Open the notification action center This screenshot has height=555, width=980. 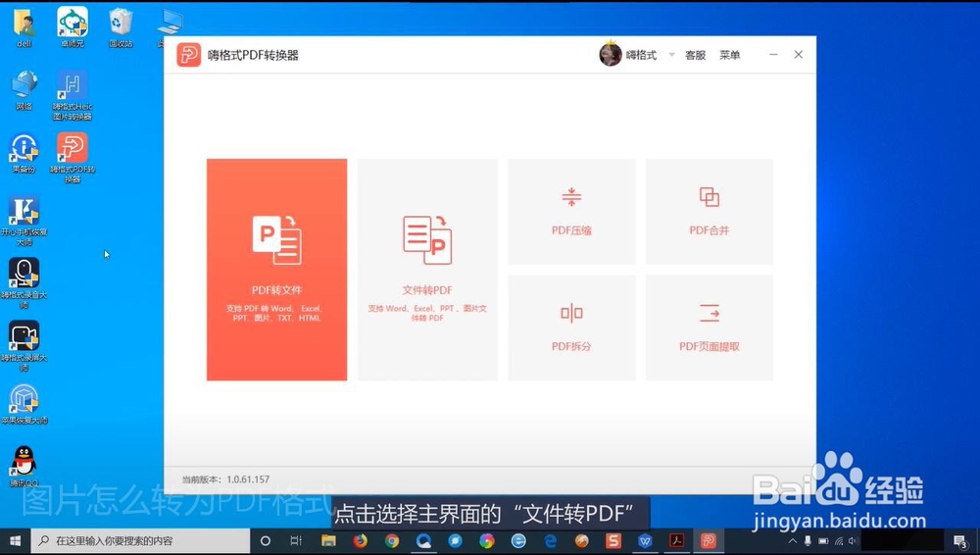click(960, 541)
